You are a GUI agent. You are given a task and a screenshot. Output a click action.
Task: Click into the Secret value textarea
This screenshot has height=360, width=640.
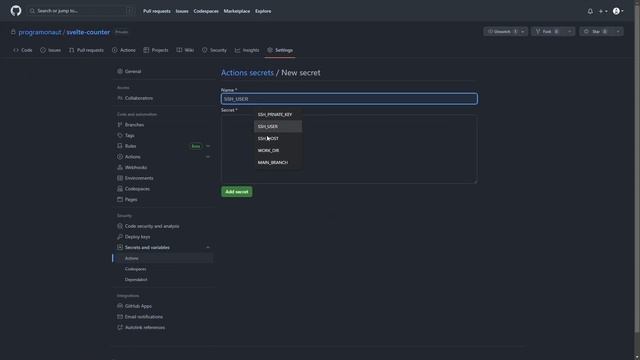coord(349,149)
